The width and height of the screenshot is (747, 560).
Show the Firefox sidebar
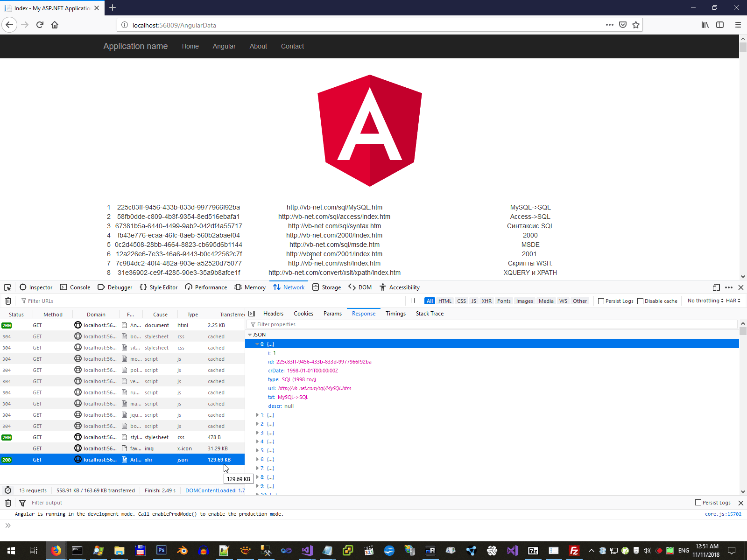720,25
